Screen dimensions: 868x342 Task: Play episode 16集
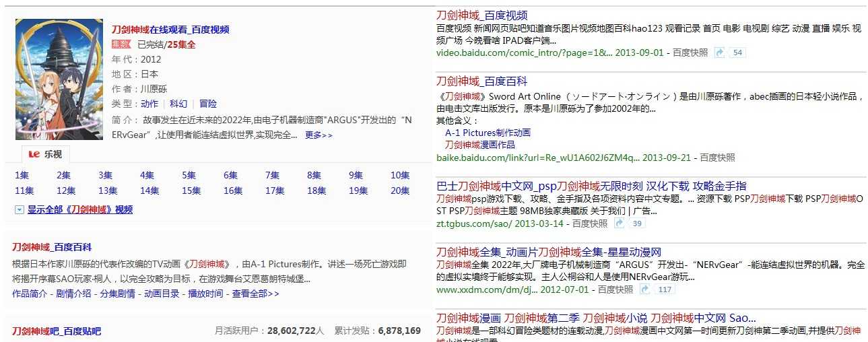[x=233, y=191]
